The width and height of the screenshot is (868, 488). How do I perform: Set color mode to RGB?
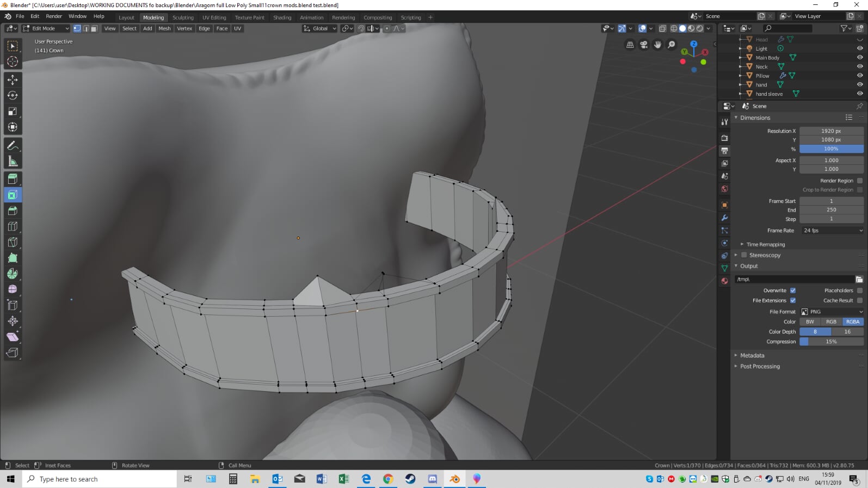831,322
